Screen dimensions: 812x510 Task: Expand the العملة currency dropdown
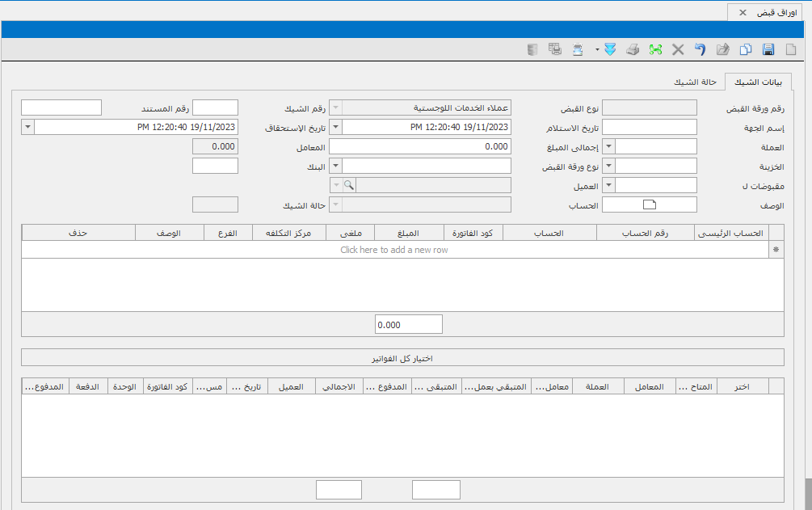pos(610,146)
